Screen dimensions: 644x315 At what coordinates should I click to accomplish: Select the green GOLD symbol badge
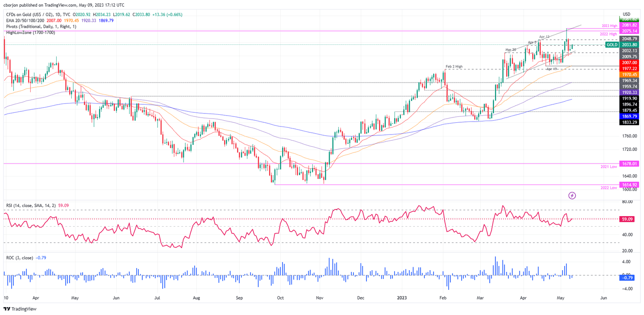[x=612, y=44]
